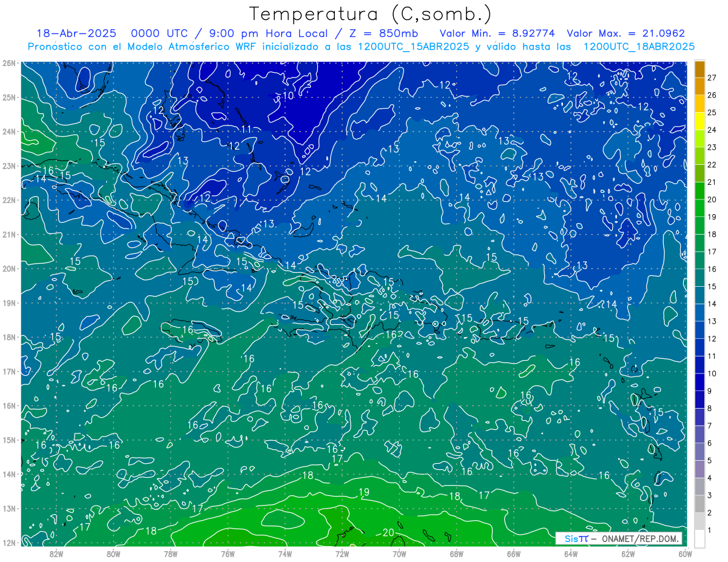
Task: Select the date text '18-Abr-2025'
Action: [76, 33]
